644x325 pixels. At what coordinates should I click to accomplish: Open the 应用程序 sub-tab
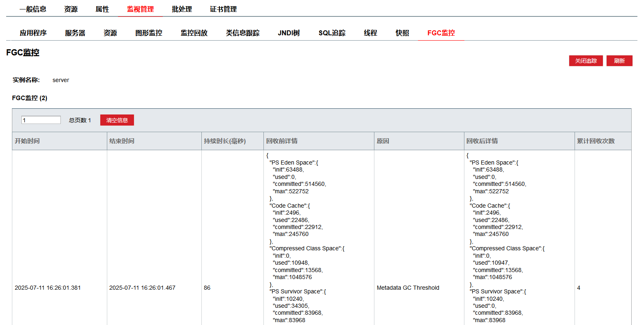[33, 33]
